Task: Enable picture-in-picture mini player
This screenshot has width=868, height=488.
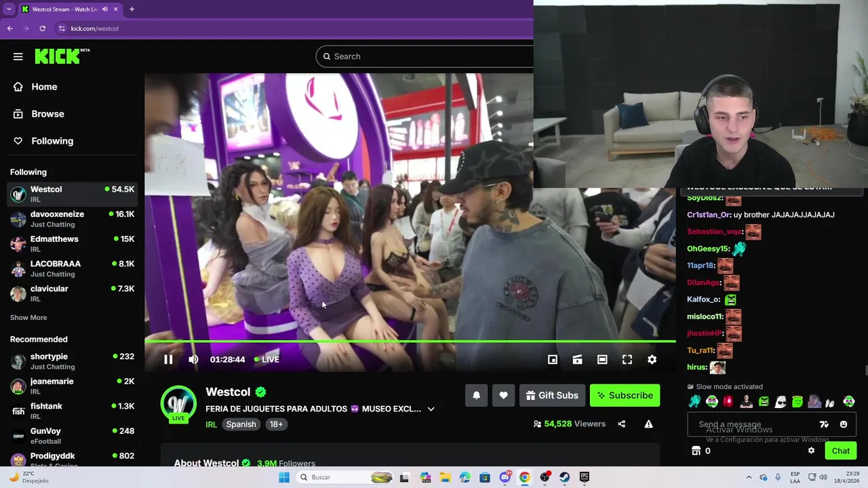Action: tap(553, 359)
